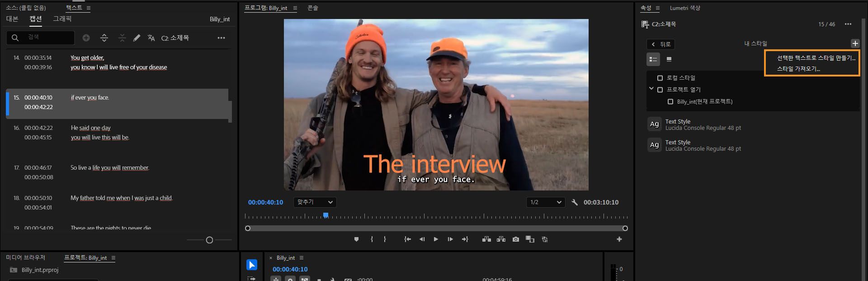
Task: Open Program monitor wrench settings
Action: tap(575, 202)
